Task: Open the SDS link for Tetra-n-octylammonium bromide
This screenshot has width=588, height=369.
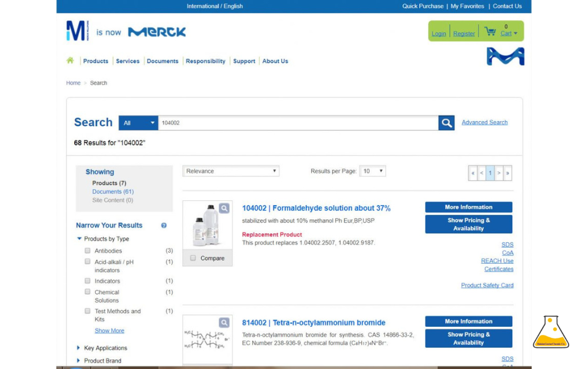Action: 507,359
